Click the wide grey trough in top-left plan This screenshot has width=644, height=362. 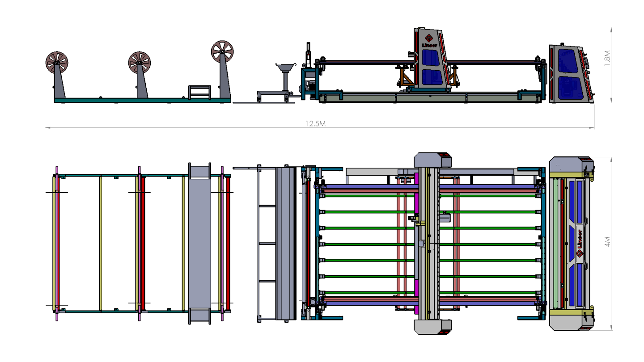199,243
